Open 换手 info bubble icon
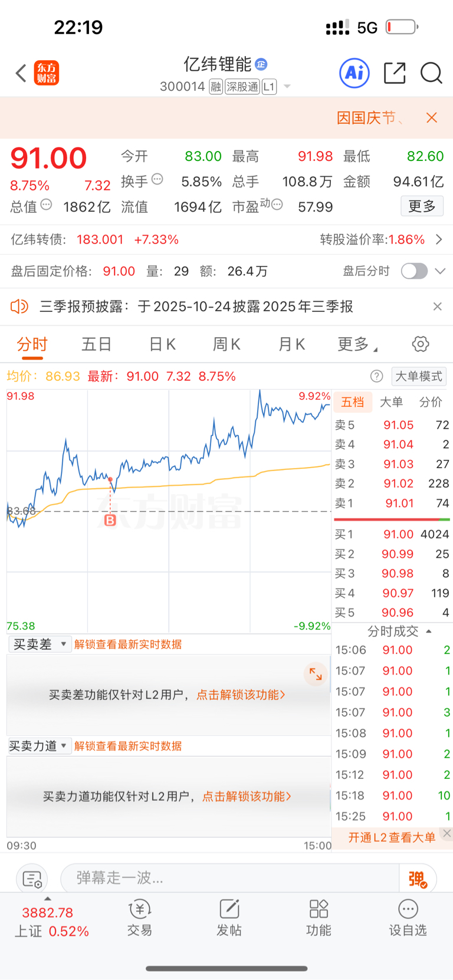 [x=157, y=179]
